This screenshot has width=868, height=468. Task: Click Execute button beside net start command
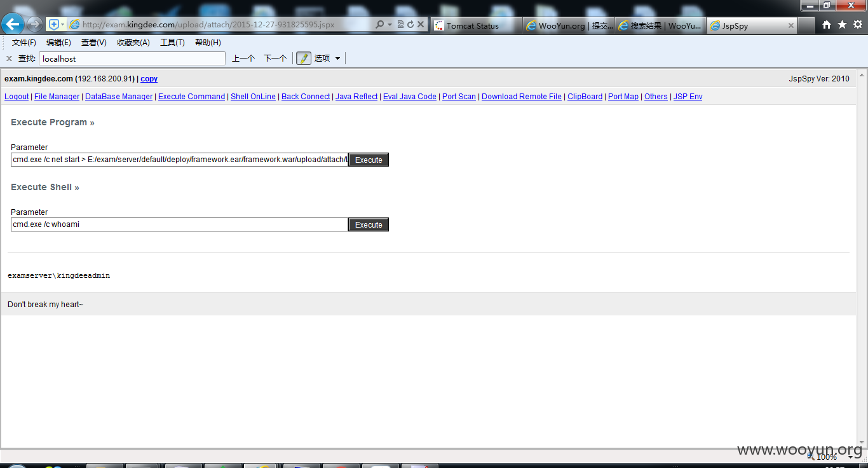[369, 160]
